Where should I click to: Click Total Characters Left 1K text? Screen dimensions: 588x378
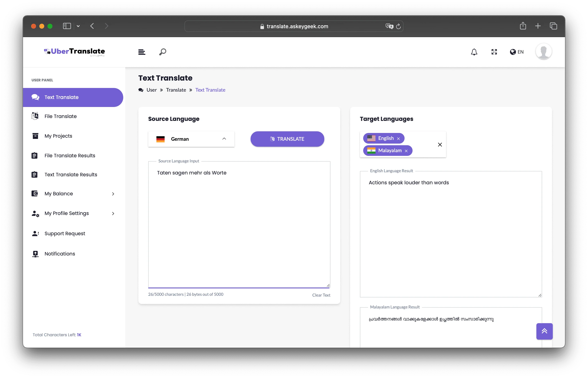[x=57, y=335]
